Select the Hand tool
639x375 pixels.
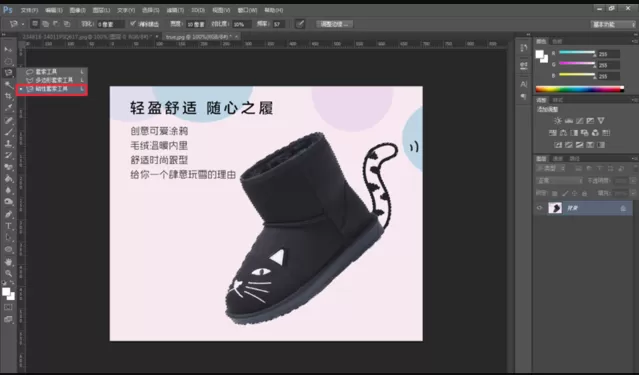point(8,262)
